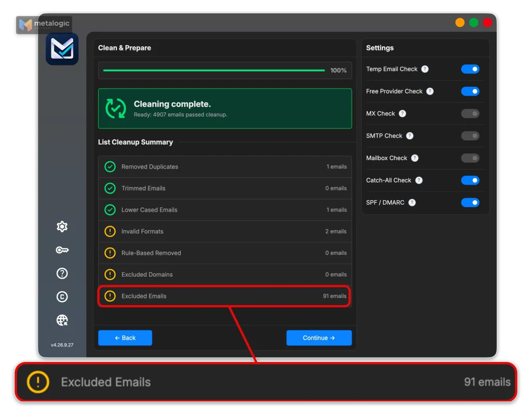Click the 'Settings' panel title
The image size is (532, 417).
point(380,48)
